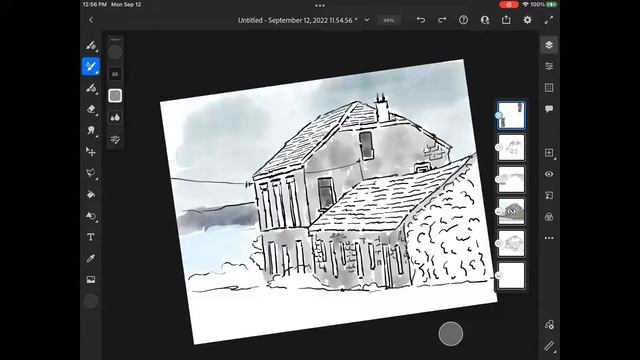Image resolution: width=640 pixels, height=360 pixels.
Task: Open Layer Properties sliders panel
Action: point(549,66)
